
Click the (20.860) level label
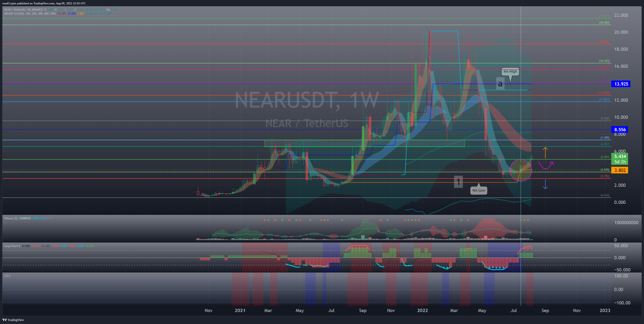pos(604,23)
